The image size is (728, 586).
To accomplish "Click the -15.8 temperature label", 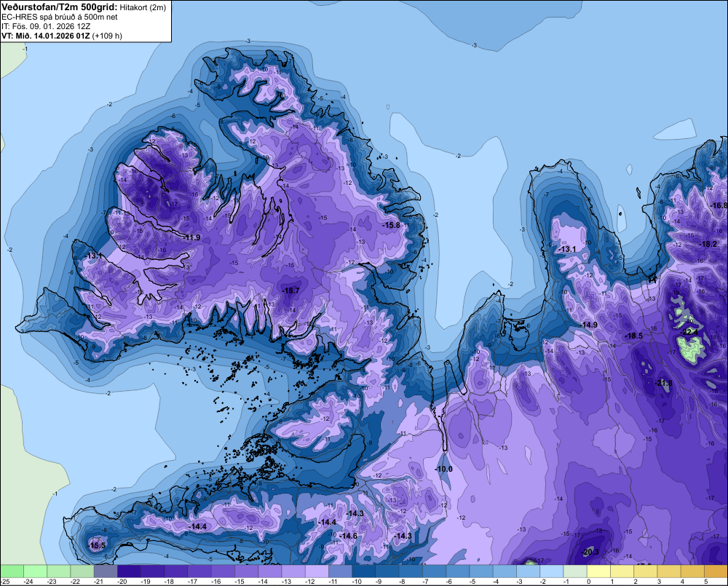I will [x=391, y=225].
